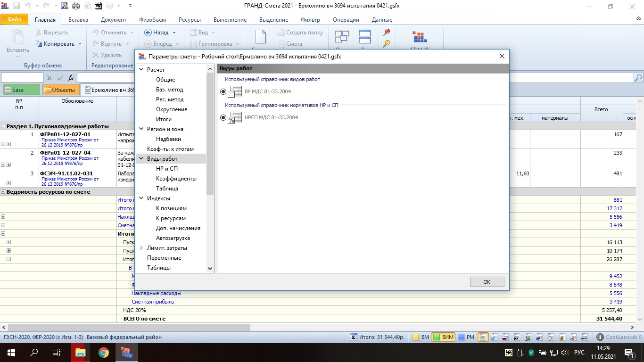Click the red pushpin icon in the ribbon

(387, 33)
